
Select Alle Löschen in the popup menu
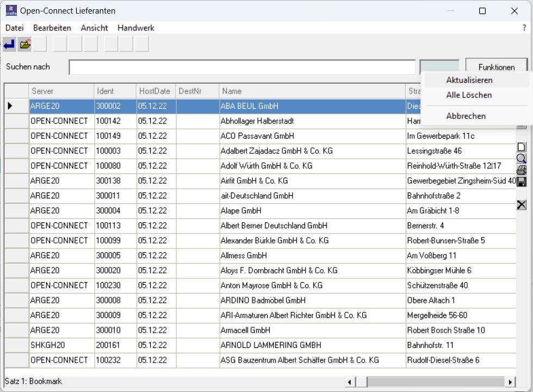469,95
